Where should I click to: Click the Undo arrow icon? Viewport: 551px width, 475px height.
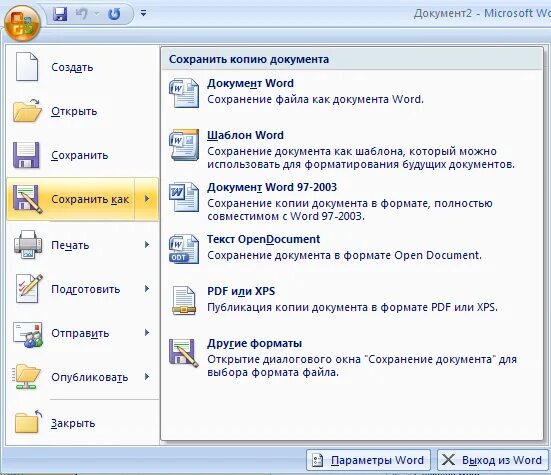(x=82, y=14)
